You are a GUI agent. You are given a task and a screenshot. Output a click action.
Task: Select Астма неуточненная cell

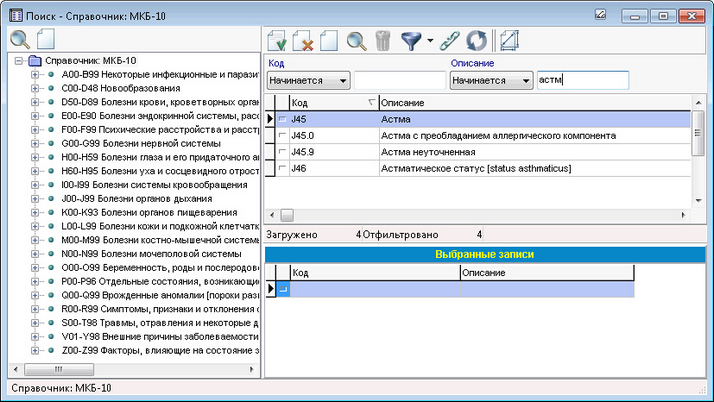pyautogui.click(x=535, y=152)
